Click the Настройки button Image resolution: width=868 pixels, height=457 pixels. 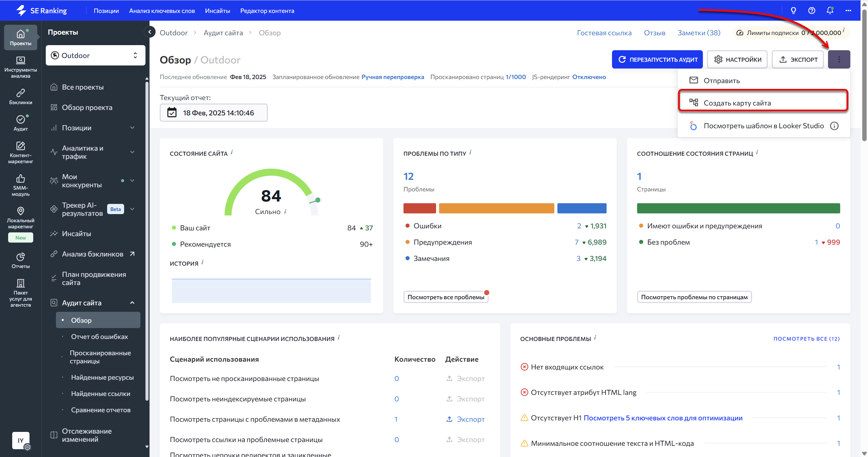tap(737, 59)
